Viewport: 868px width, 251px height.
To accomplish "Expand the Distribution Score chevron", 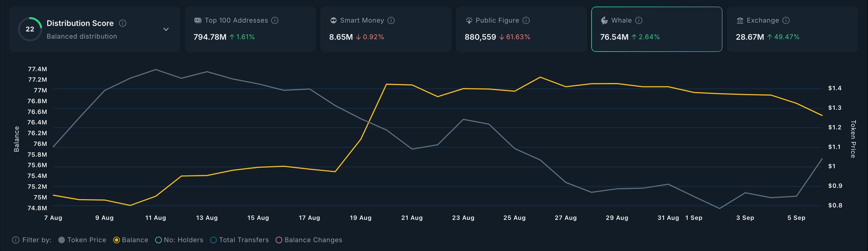I will tap(165, 29).
